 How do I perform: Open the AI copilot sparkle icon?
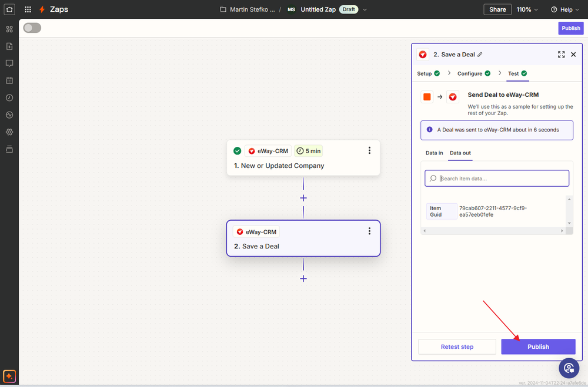click(x=9, y=376)
